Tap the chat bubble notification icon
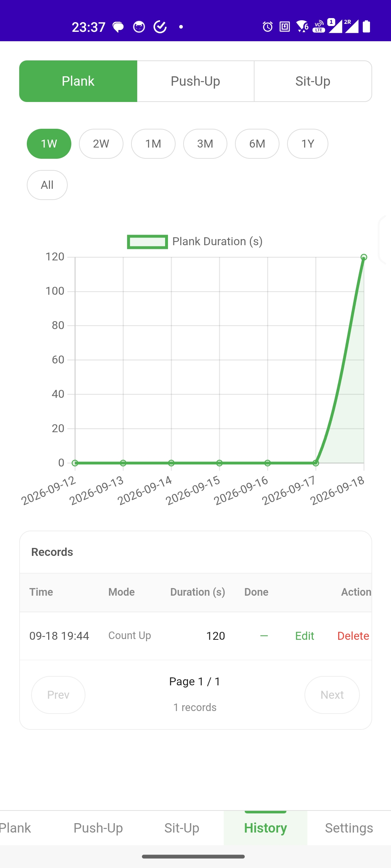 point(118,27)
